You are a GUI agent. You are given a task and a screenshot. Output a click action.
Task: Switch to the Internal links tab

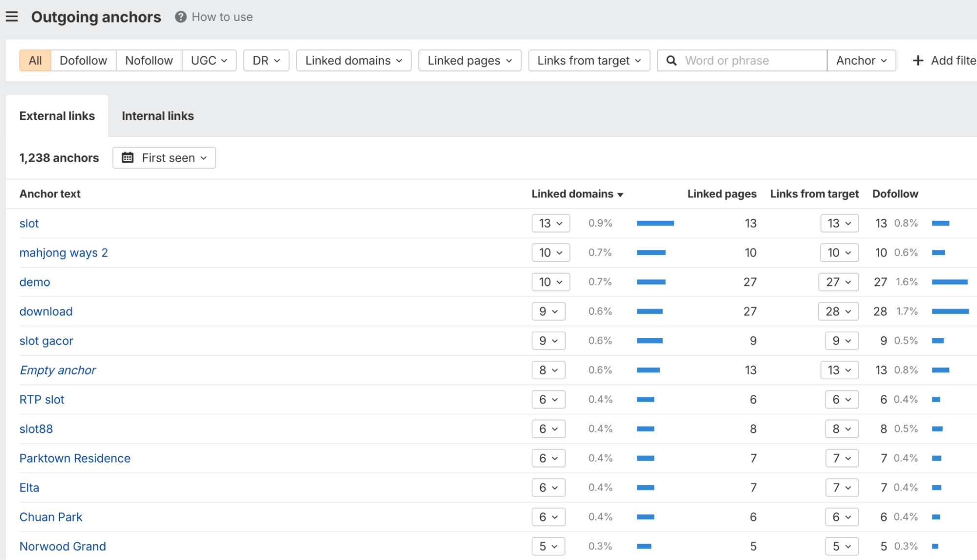click(157, 116)
